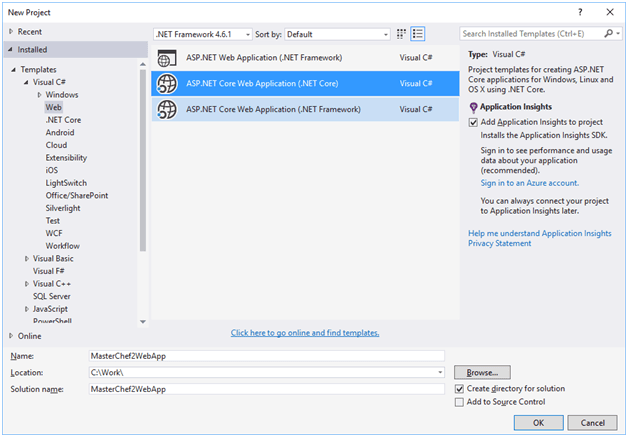Screen dimensions: 628x437
Task: Click the template tree scroll down arrow
Action: point(143,322)
